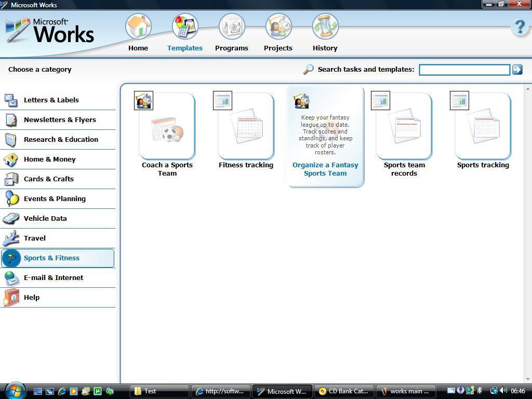Click the Sports team records spreadsheet type icon
This screenshot has height=399, width=532.
click(380, 100)
